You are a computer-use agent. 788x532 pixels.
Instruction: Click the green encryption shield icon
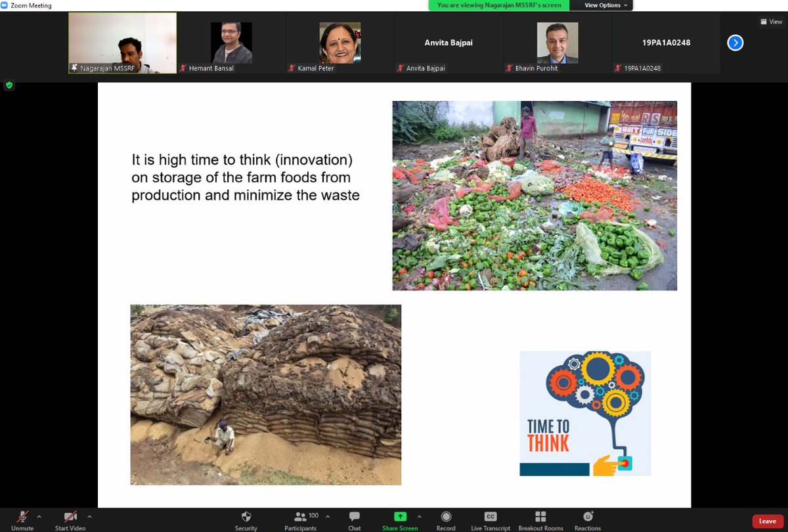click(x=9, y=85)
